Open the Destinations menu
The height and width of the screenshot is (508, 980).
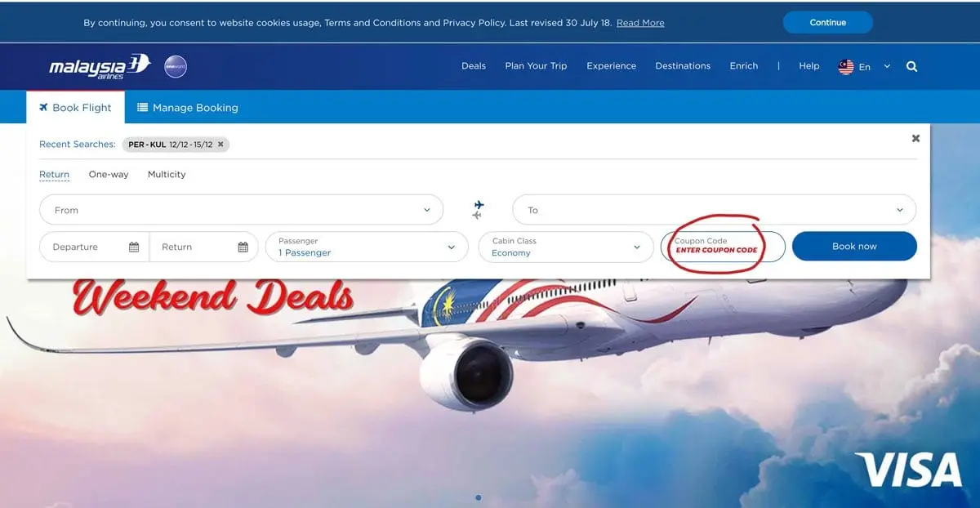coord(683,66)
